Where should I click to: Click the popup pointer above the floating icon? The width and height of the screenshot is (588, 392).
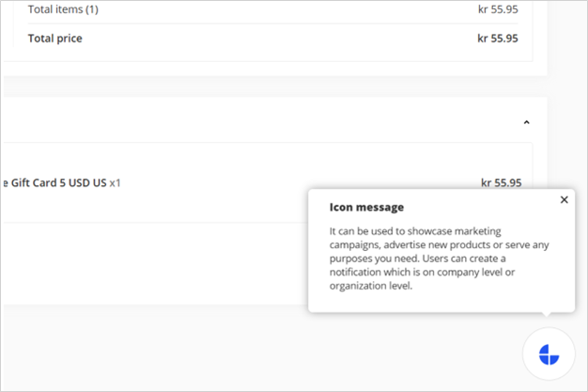[x=544, y=316]
